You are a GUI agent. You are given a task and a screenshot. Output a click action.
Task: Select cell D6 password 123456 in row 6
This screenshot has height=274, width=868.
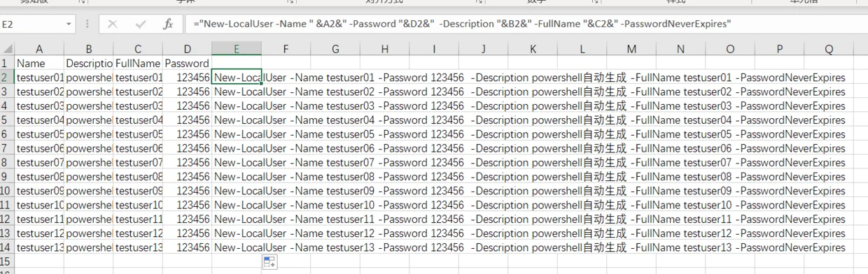point(187,134)
